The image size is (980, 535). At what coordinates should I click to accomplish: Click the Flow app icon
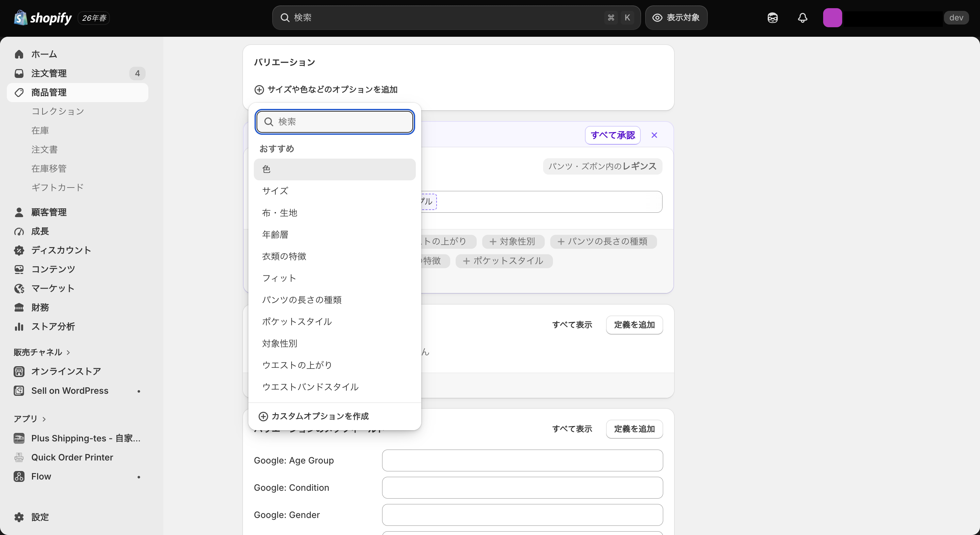tap(19, 476)
